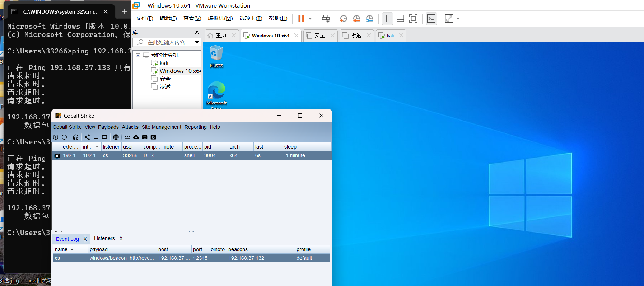The width and height of the screenshot is (644, 286).
Task: Click the Cobalt Strike connect plus icon
Action: (56, 137)
